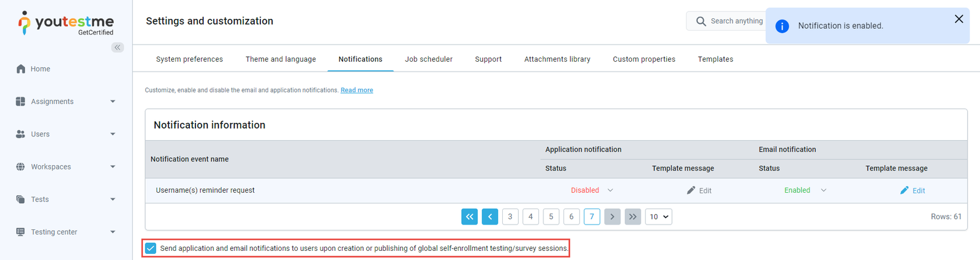Open application notification Disabled status dropdown

(x=592, y=190)
